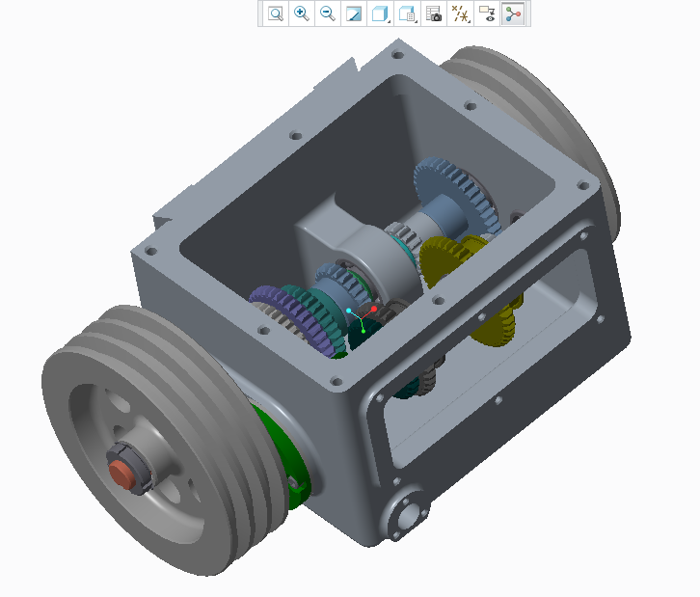The width and height of the screenshot is (700, 597).
Task: Disable the Spin Center toggle
Action: (513, 14)
